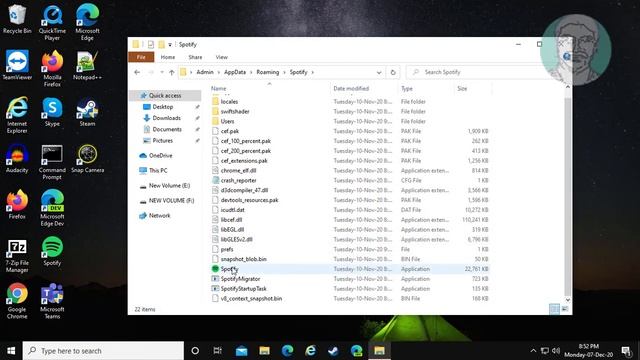
Task: Select the Steam desktop icon
Action: [x=87, y=112]
